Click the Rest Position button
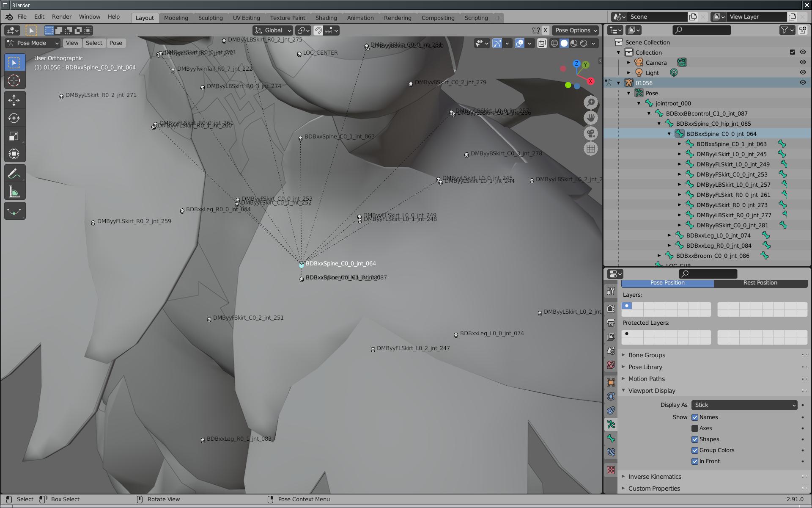 pos(760,283)
